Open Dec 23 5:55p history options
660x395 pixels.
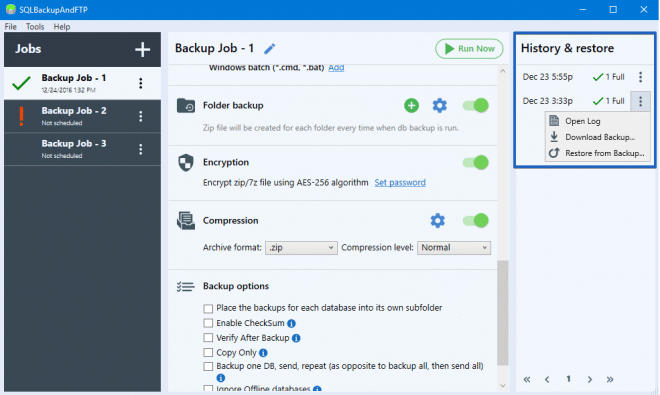[640, 77]
